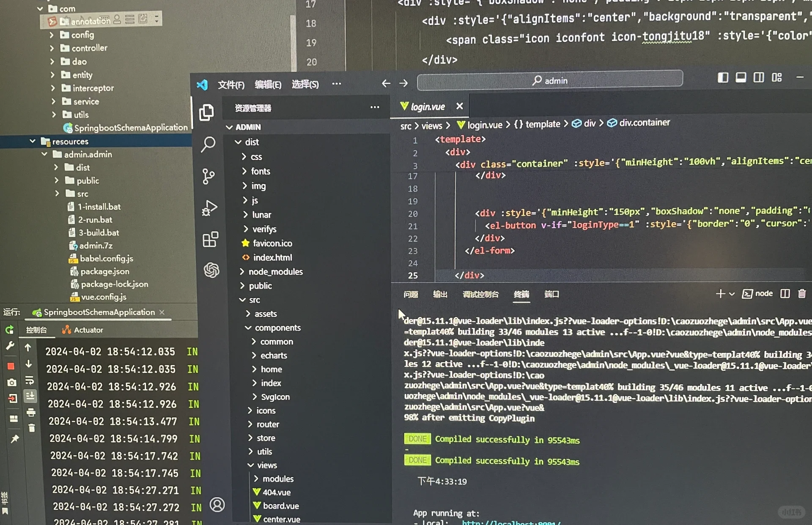Expand the node_modules folder
The width and height of the screenshot is (812, 525).
pos(275,272)
